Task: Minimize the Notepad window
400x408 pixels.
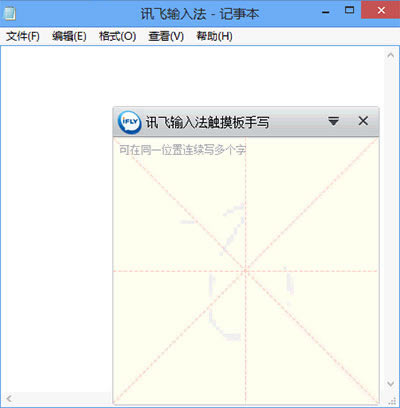Action: (x=326, y=12)
